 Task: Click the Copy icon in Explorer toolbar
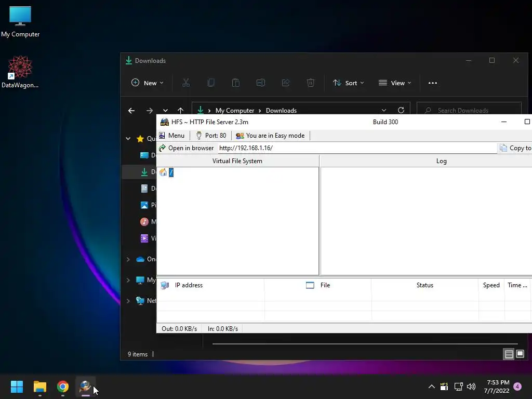point(211,83)
